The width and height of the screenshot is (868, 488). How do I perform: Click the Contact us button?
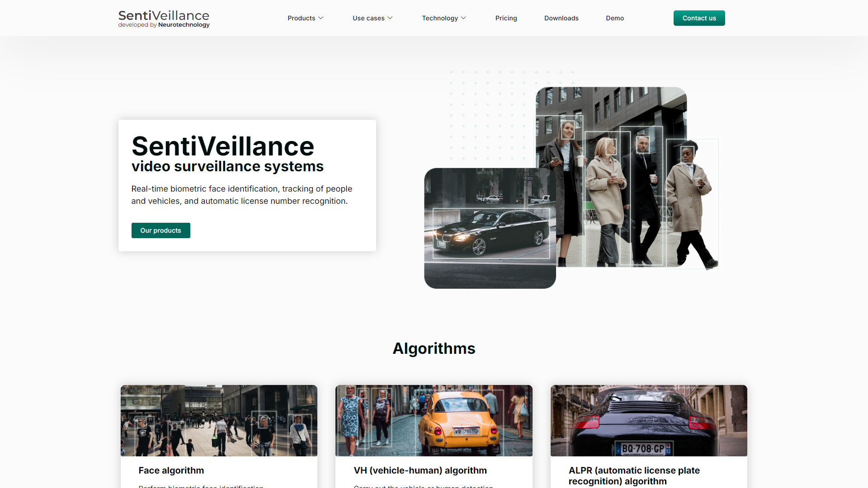coord(698,18)
